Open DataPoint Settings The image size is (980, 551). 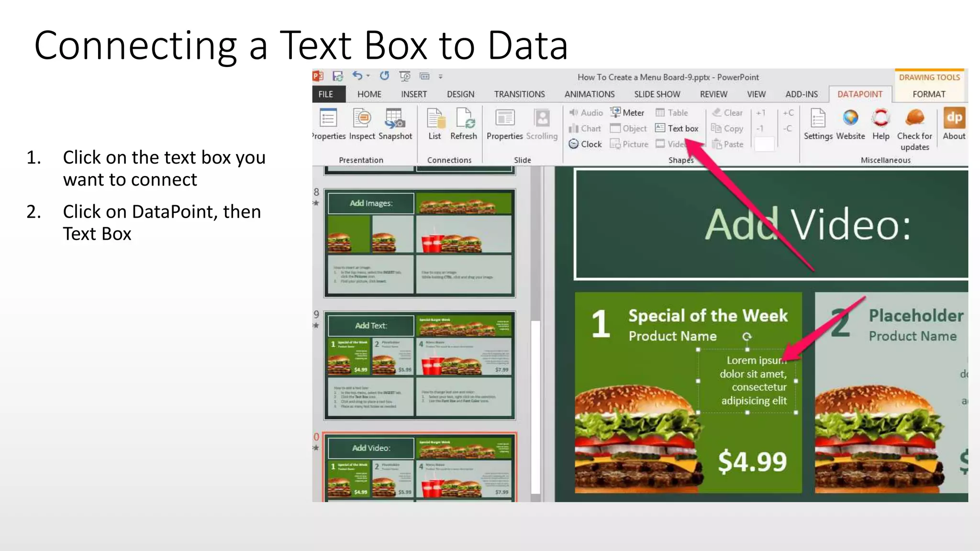click(818, 124)
